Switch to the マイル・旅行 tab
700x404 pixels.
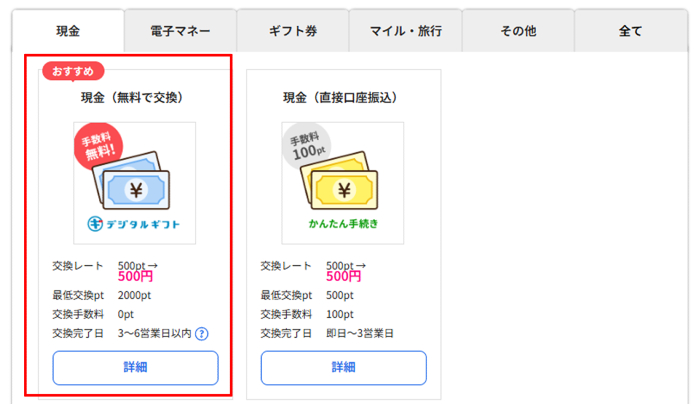(x=405, y=31)
